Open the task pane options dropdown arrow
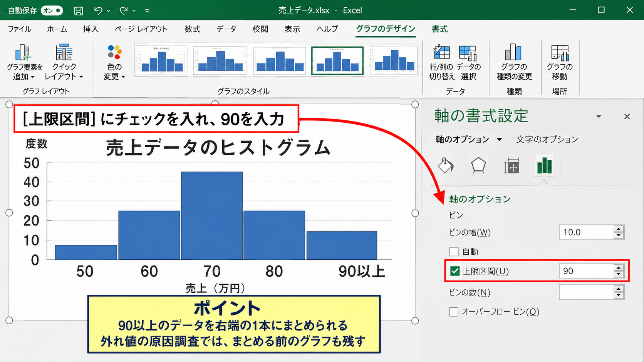 (599, 116)
